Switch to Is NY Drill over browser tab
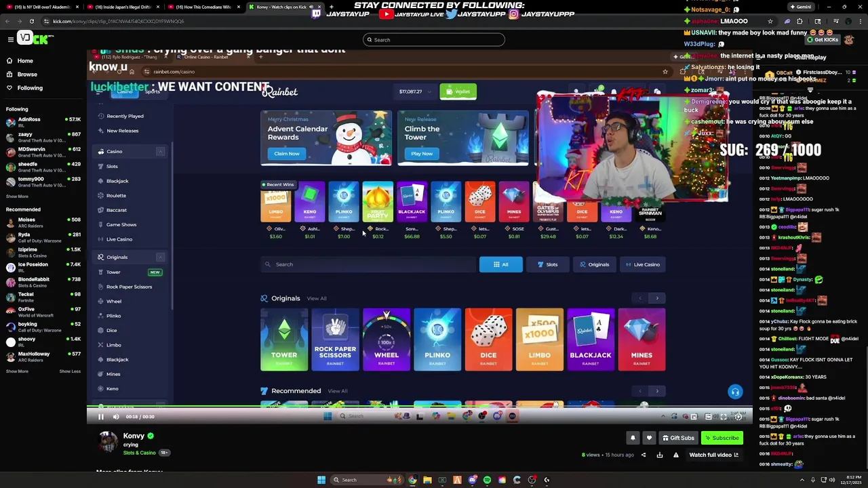868x488 pixels. (42, 7)
